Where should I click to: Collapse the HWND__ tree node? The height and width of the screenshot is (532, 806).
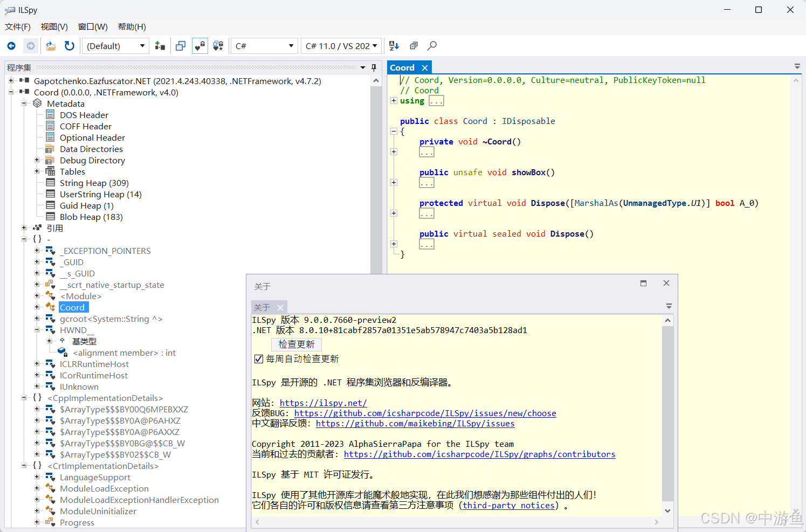click(37, 330)
